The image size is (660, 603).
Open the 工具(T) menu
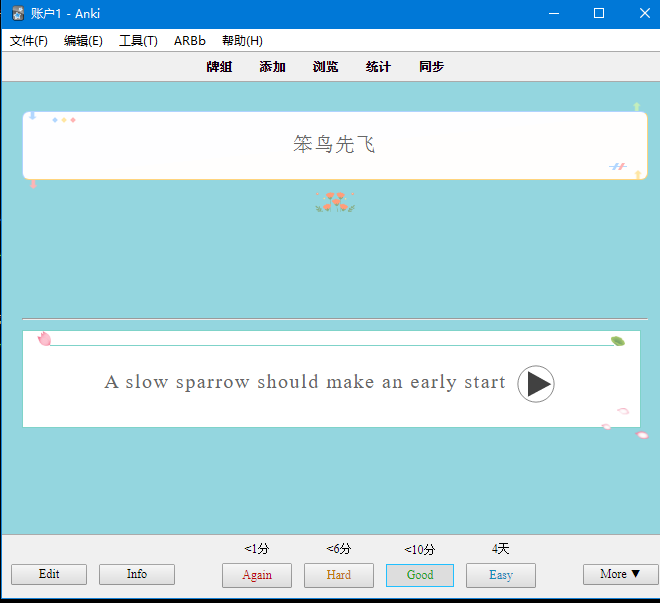pyautogui.click(x=138, y=41)
